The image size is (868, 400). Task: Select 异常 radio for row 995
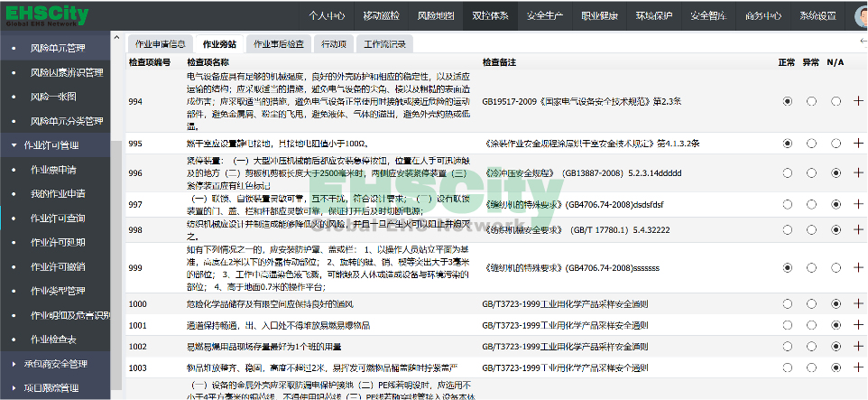[811, 144]
